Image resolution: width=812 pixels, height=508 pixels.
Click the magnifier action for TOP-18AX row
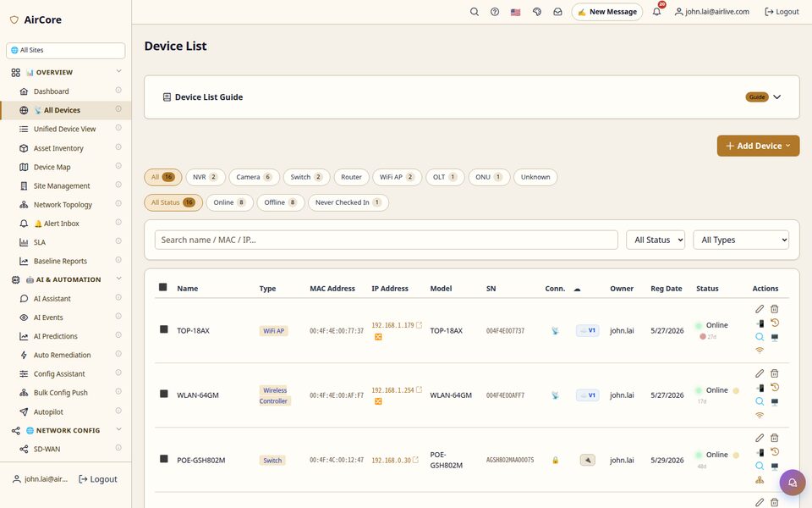[760, 337]
